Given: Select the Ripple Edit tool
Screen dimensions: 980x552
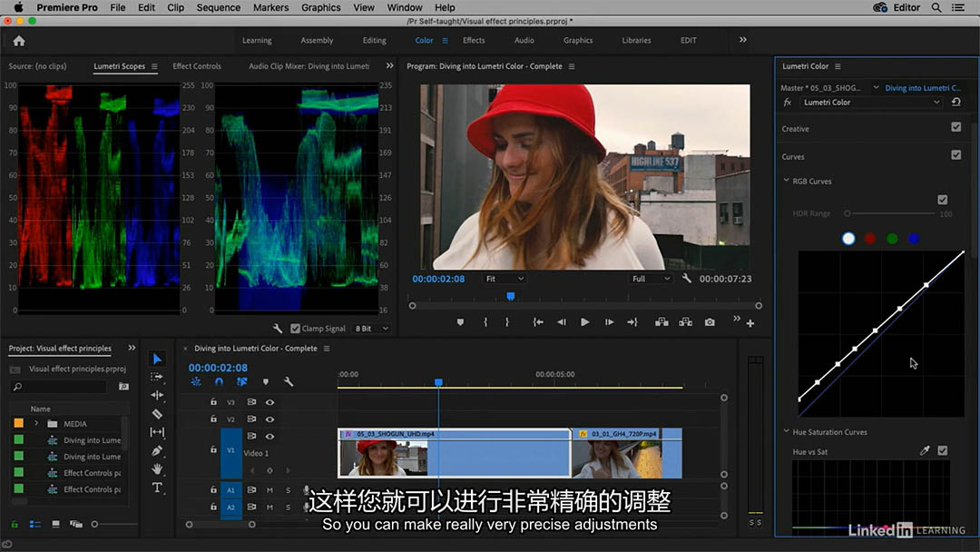Looking at the screenshot, I should pos(157,395).
